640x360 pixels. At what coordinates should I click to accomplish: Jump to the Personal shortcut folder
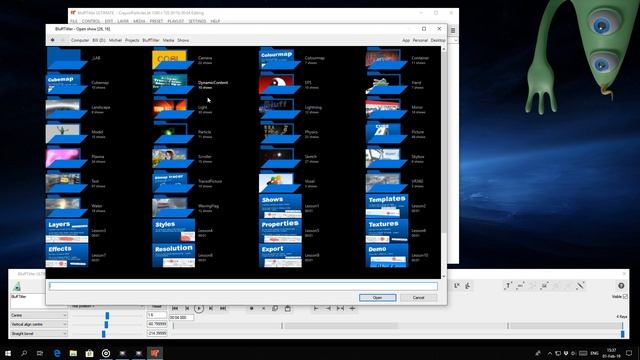[x=420, y=40]
